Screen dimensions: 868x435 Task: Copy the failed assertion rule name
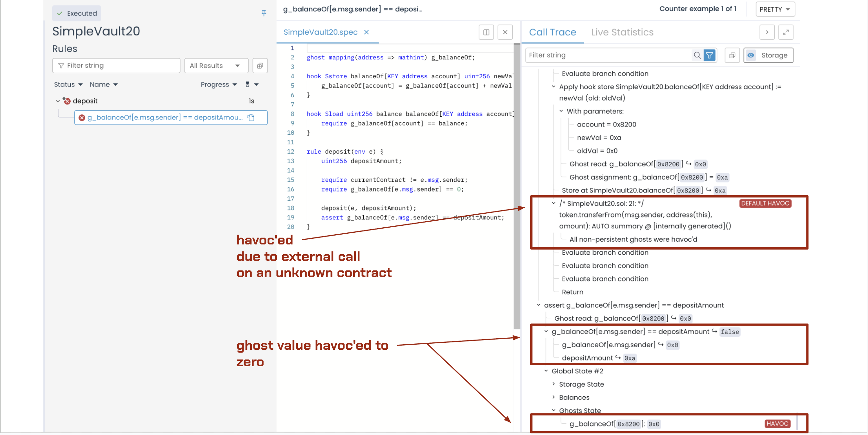[251, 117]
